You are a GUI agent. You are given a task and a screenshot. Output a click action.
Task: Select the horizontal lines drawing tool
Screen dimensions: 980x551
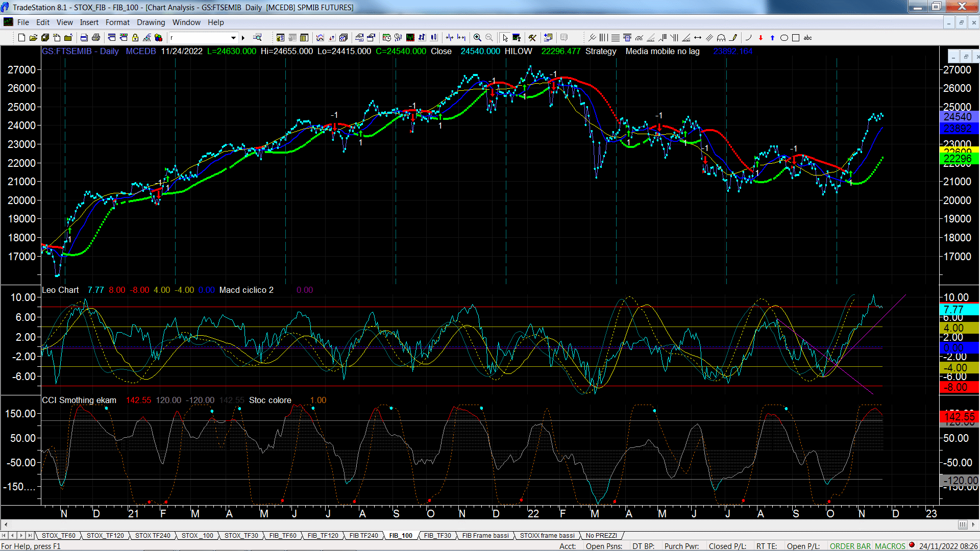[616, 38]
